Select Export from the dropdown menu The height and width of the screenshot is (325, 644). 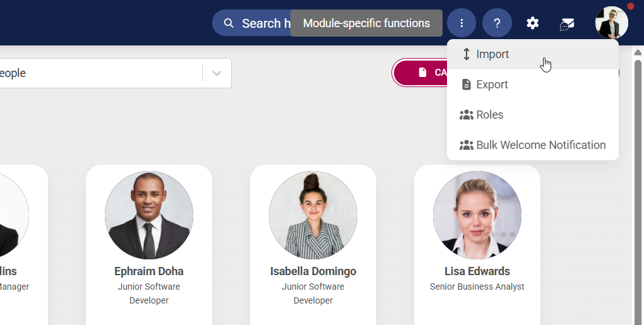click(533, 85)
